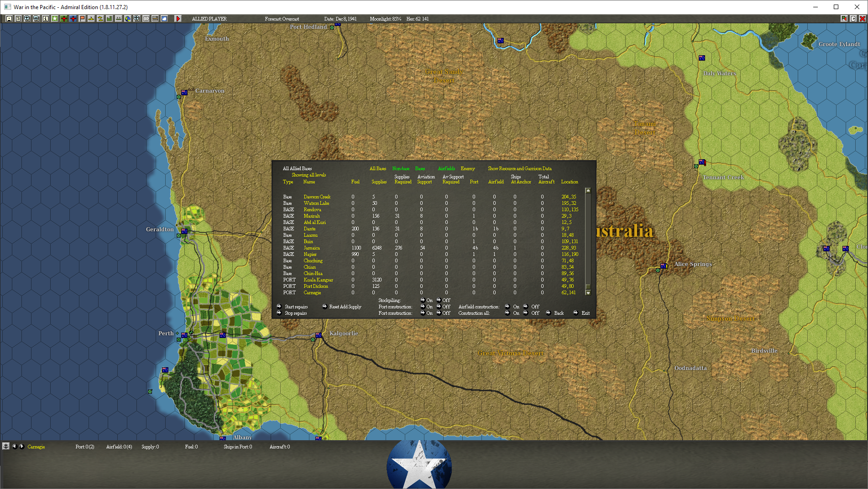
Task: Click the blue cloud weather icon
Action: pyautogui.click(x=164, y=19)
